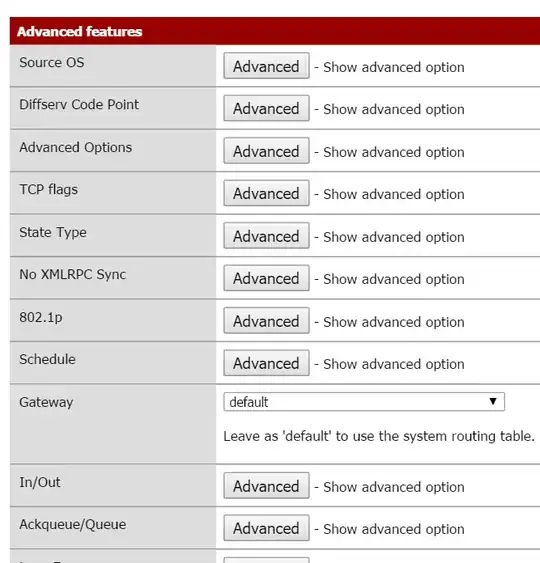Viewport: 540px width, 563px height.
Task: Reveal TCP flags advanced settings
Action: (x=266, y=193)
